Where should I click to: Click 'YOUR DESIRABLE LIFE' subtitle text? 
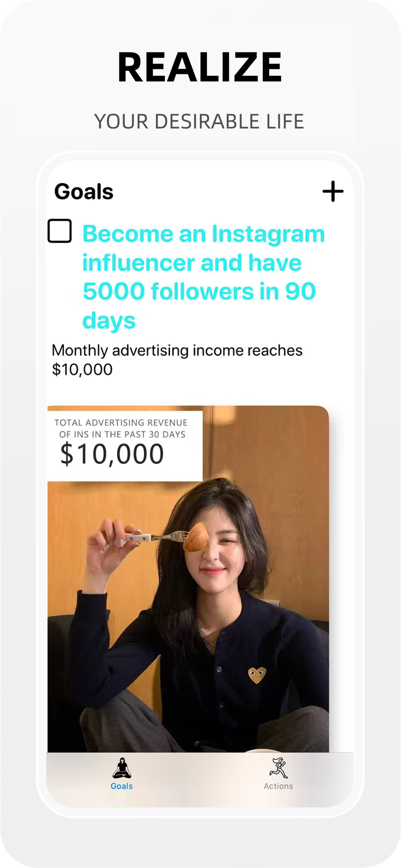coord(199,122)
